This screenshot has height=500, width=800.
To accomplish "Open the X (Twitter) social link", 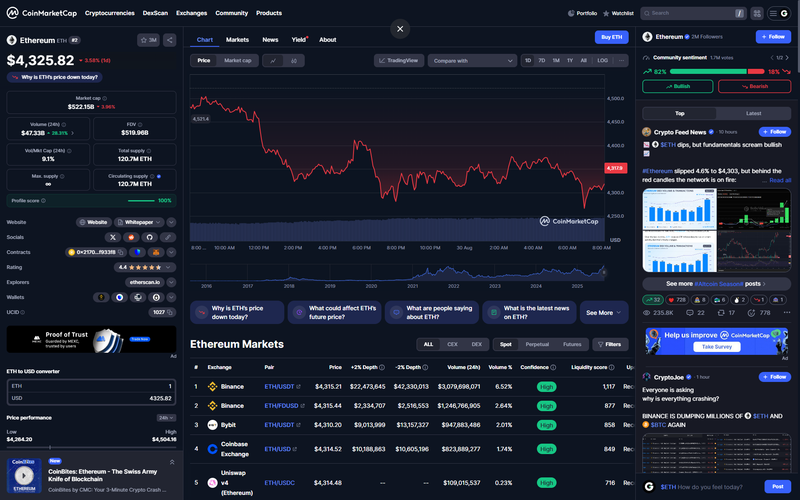I will pyautogui.click(x=112, y=237).
